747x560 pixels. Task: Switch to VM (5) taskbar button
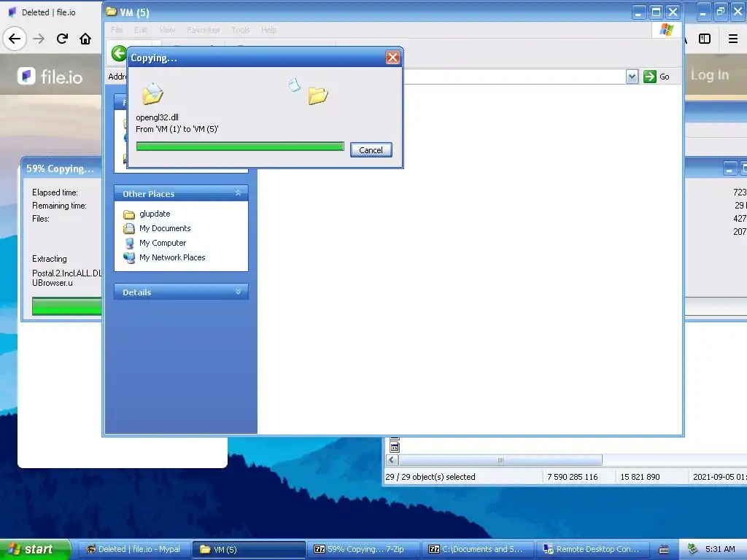point(249,549)
